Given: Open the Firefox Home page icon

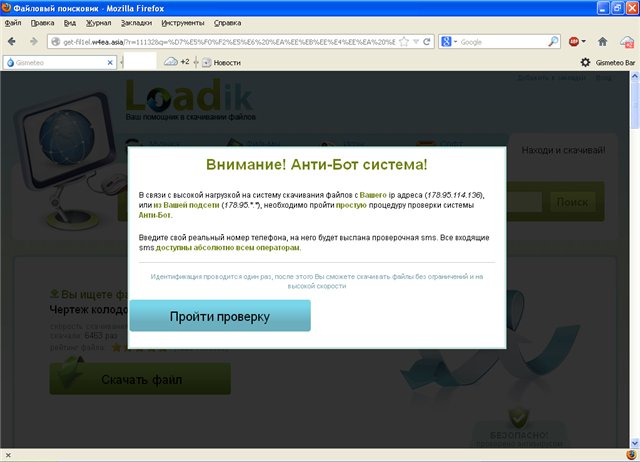Looking at the screenshot, I should (x=602, y=42).
